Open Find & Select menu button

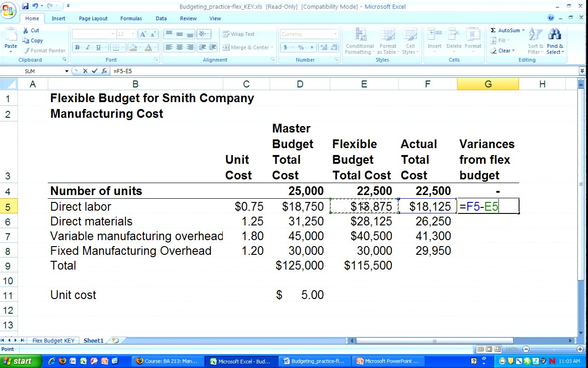(555, 41)
